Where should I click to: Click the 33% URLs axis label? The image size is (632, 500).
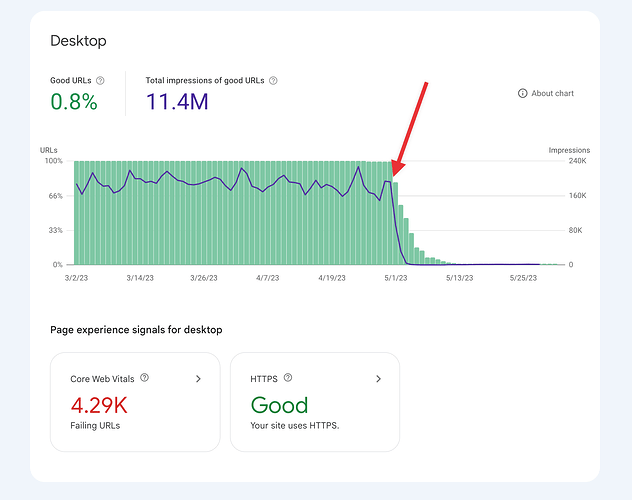(x=56, y=230)
